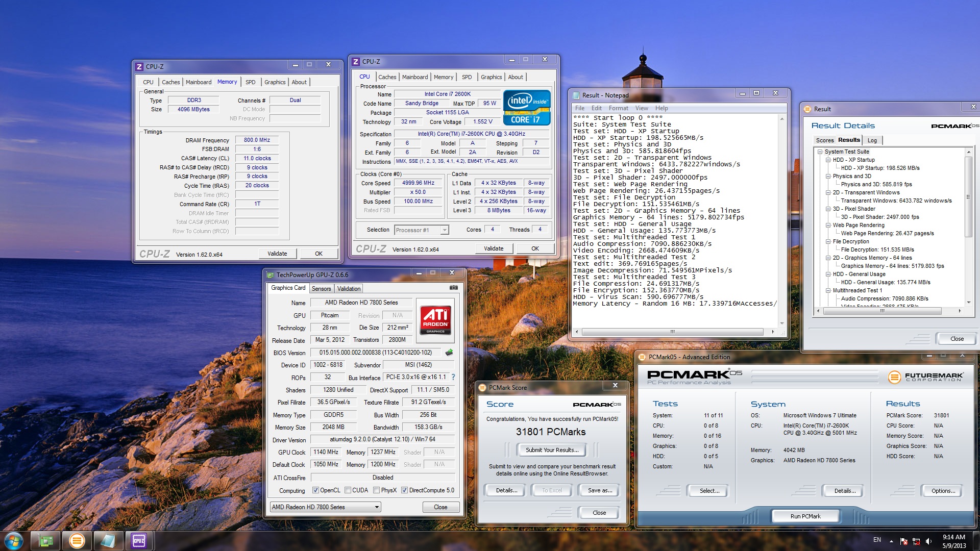Click the Bus Interface question mark help icon

[453, 377]
